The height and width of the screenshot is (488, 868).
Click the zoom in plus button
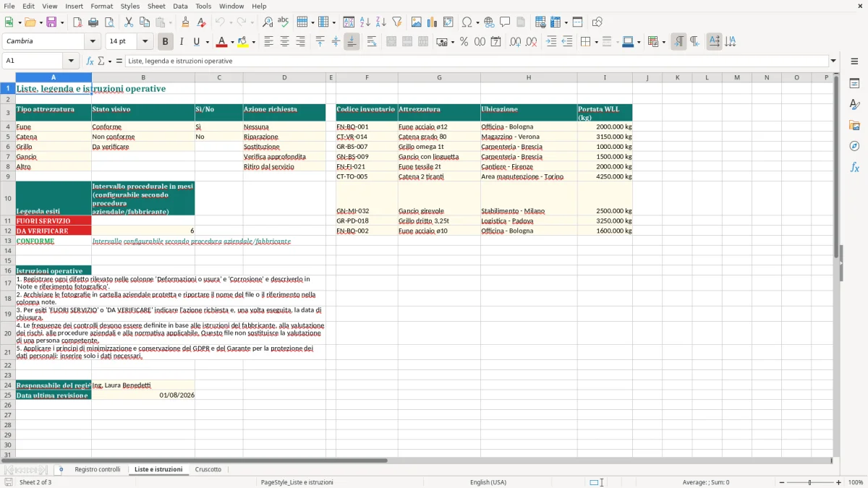839,482
